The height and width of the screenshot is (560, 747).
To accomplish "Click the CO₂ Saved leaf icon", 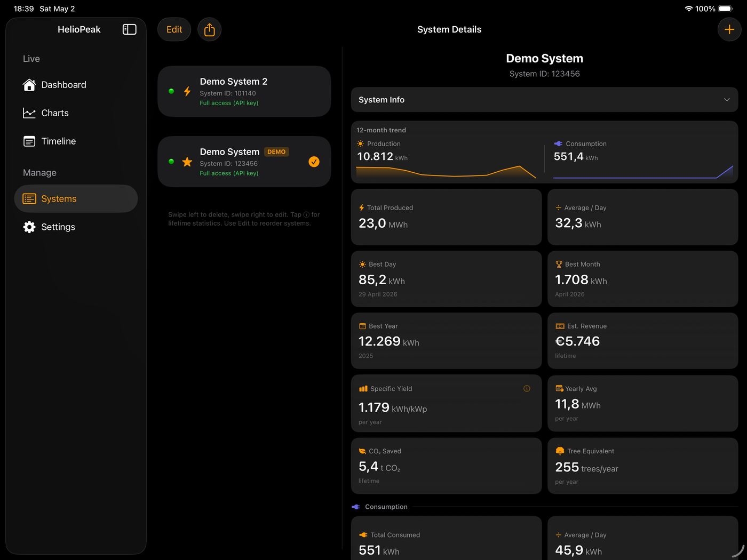I will pos(363,451).
